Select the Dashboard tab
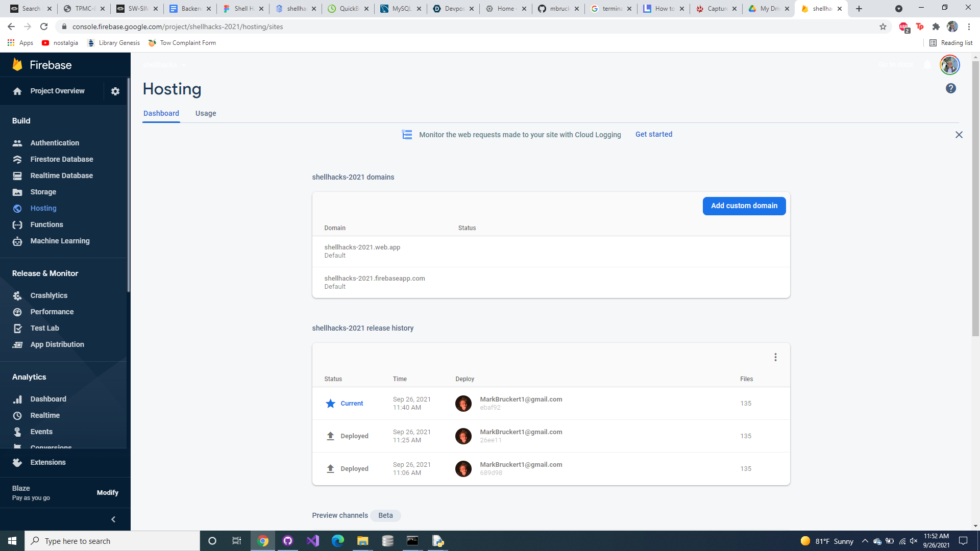The image size is (980, 551). click(x=161, y=113)
